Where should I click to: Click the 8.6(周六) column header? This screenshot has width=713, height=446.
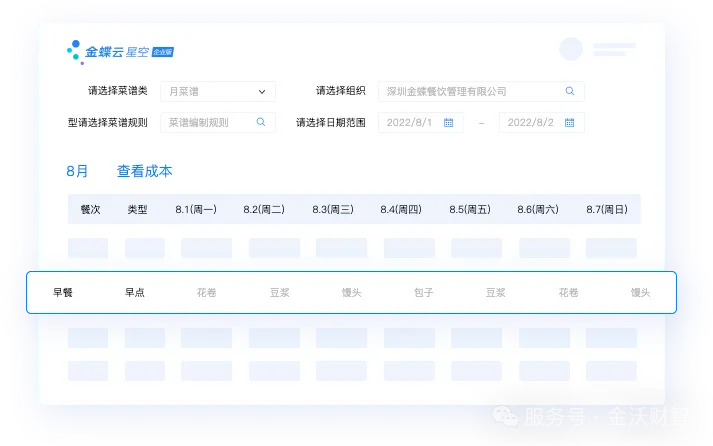coord(538,210)
